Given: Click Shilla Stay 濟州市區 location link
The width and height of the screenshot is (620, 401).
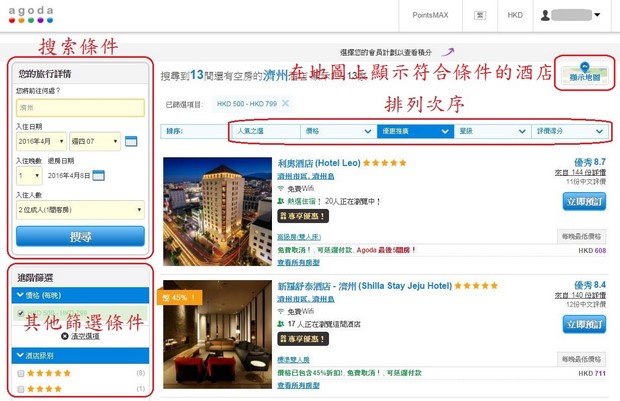Looking at the screenshot, I should click(x=306, y=299).
